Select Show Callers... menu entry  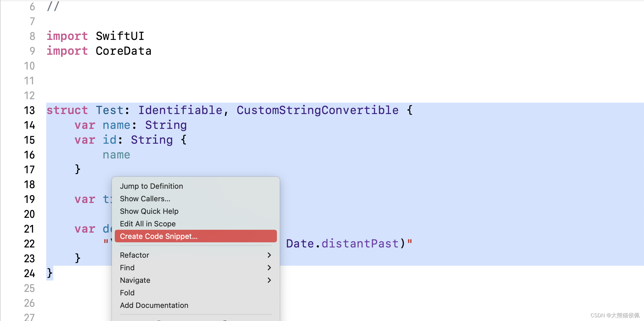click(x=196, y=199)
